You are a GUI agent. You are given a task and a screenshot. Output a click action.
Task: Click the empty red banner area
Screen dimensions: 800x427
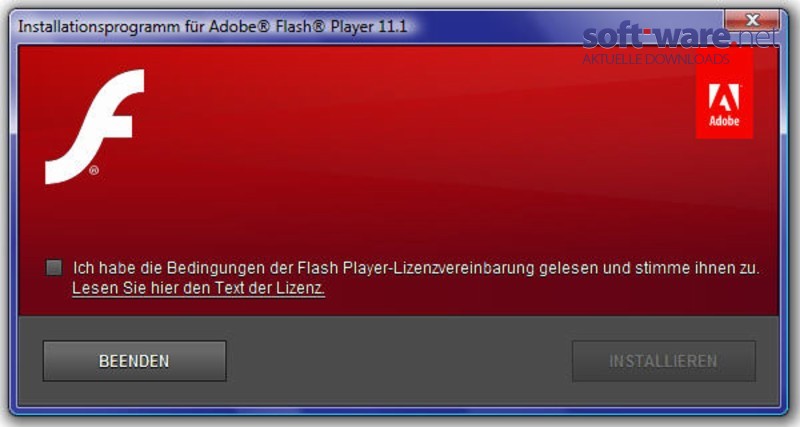point(398,153)
